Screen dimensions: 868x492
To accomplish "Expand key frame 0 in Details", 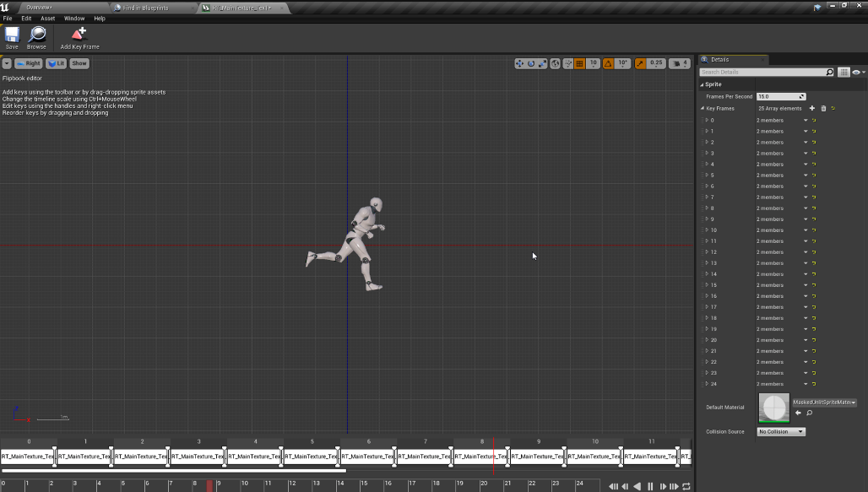I will (x=707, y=120).
